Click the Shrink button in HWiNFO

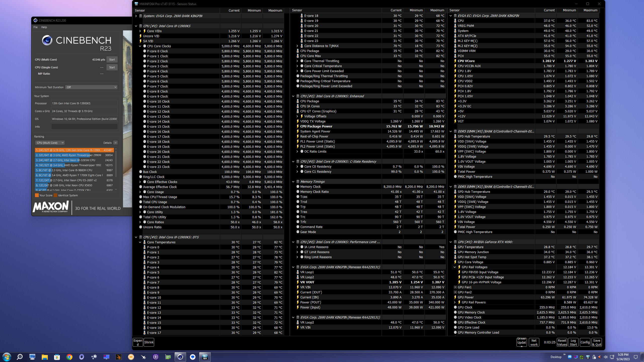pyautogui.click(x=149, y=342)
